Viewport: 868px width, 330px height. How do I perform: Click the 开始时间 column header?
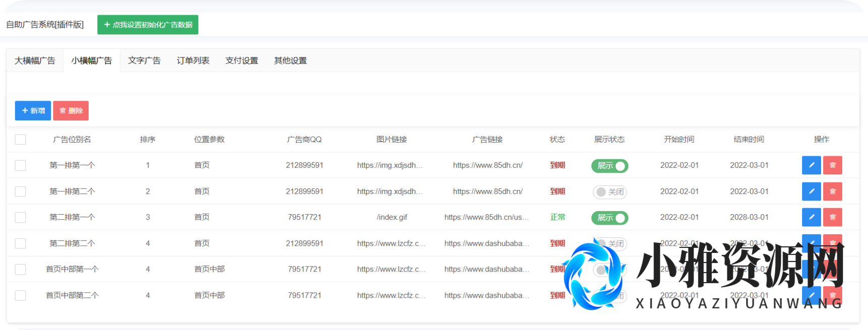(679, 140)
